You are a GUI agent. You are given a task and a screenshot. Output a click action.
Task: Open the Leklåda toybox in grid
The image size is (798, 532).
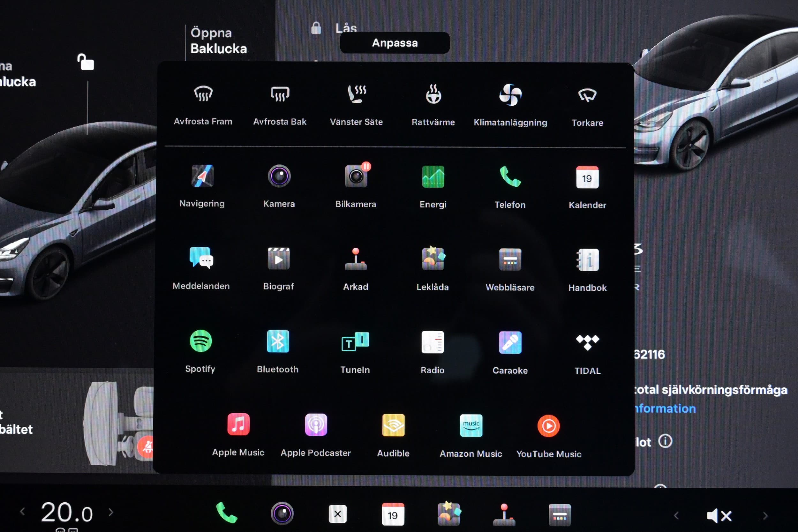[433, 269]
